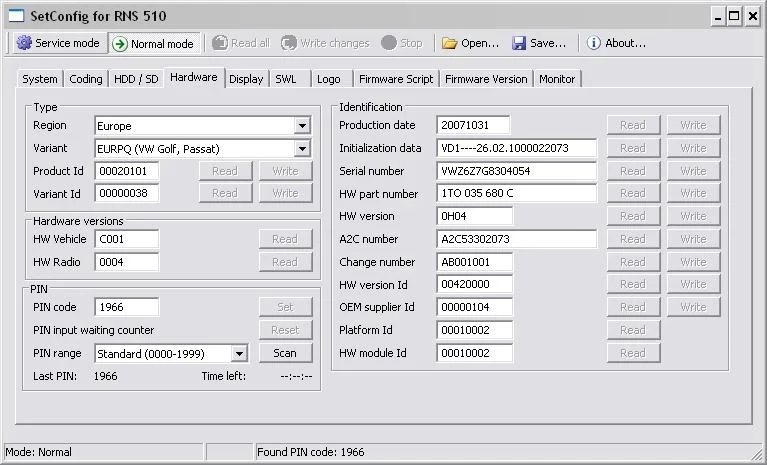The height and width of the screenshot is (465, 767).
Task: Maximize the SetConfig window
Action: [x=735, y=16]
